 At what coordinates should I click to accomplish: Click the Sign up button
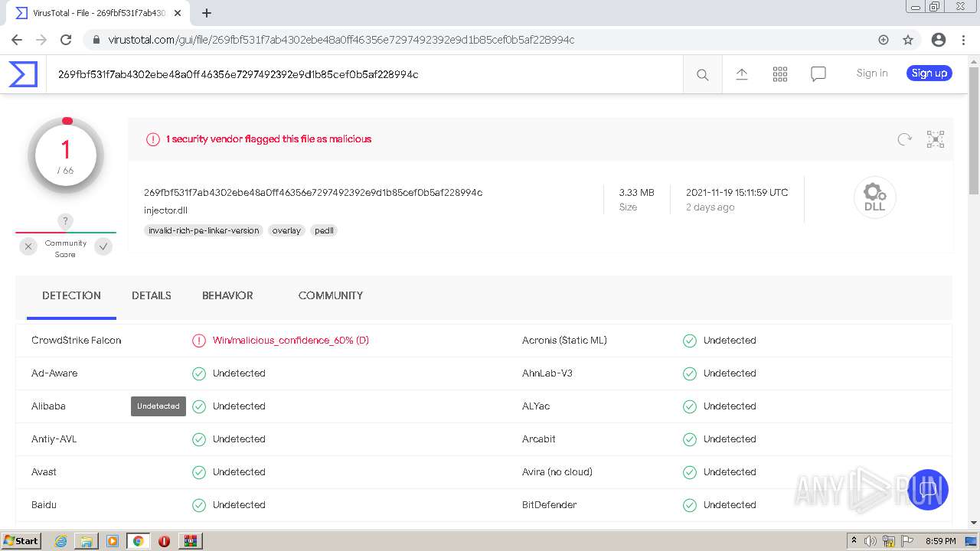tap(929, 73)
